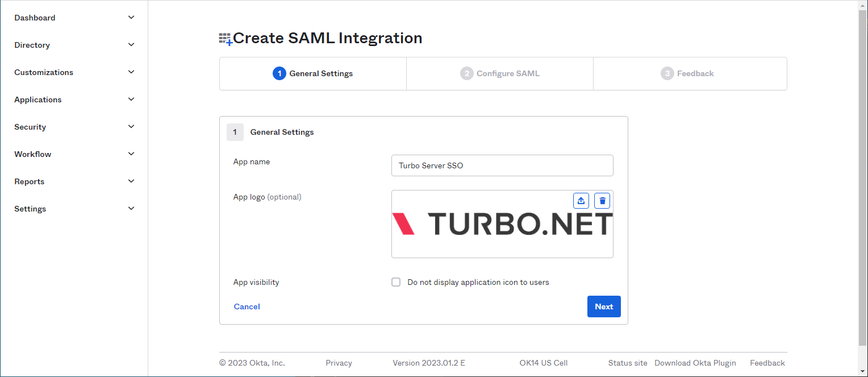Cancel the SAML integration creation
This screenshot has height=377, width=868.
click(x=247, y=306)
